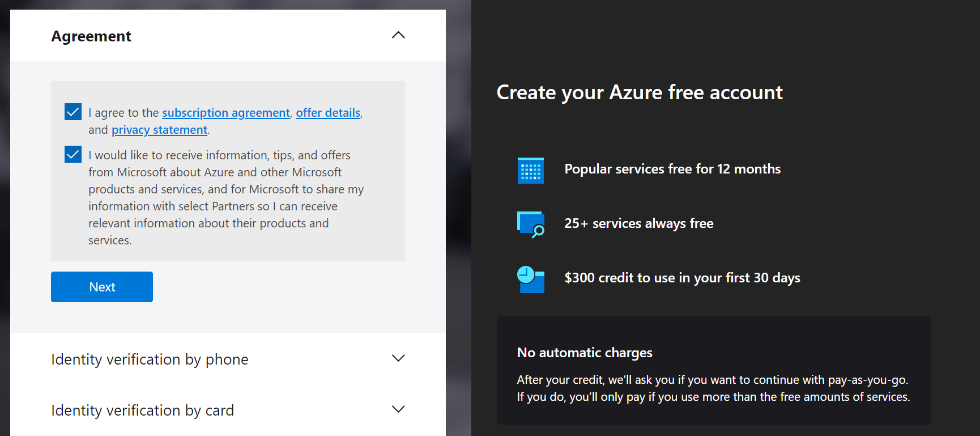Open the offer details link
Screen dimensions: 980x436
tap(328, 113)
